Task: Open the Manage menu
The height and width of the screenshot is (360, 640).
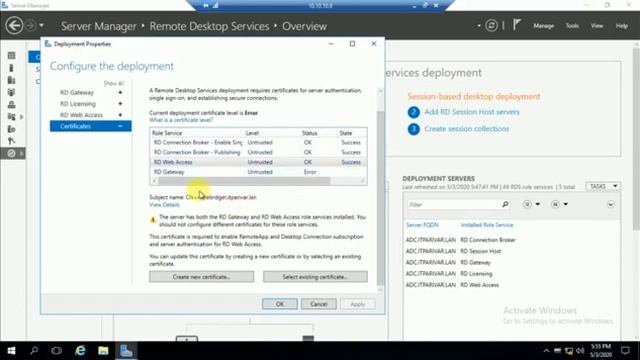Action: [x=543, y=26]
